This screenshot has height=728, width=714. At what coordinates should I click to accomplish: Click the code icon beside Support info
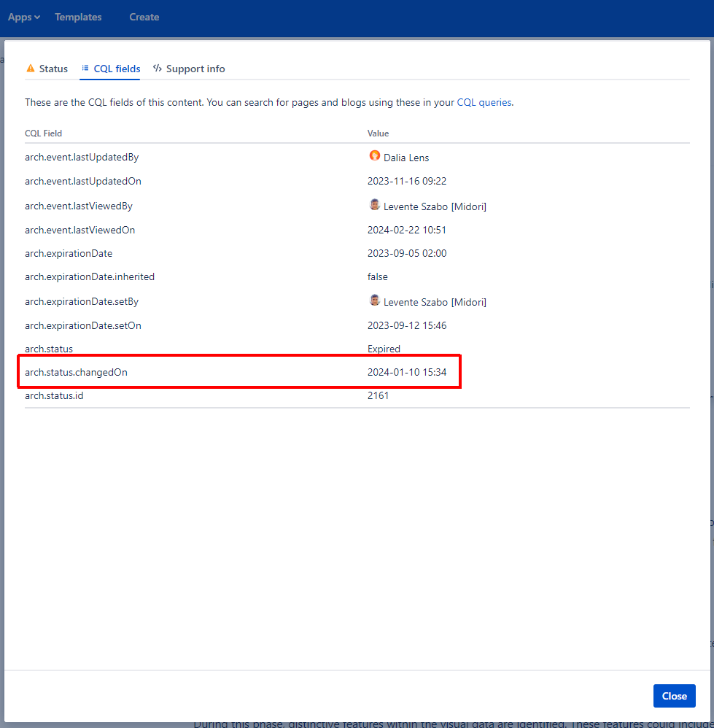[158, 69]
